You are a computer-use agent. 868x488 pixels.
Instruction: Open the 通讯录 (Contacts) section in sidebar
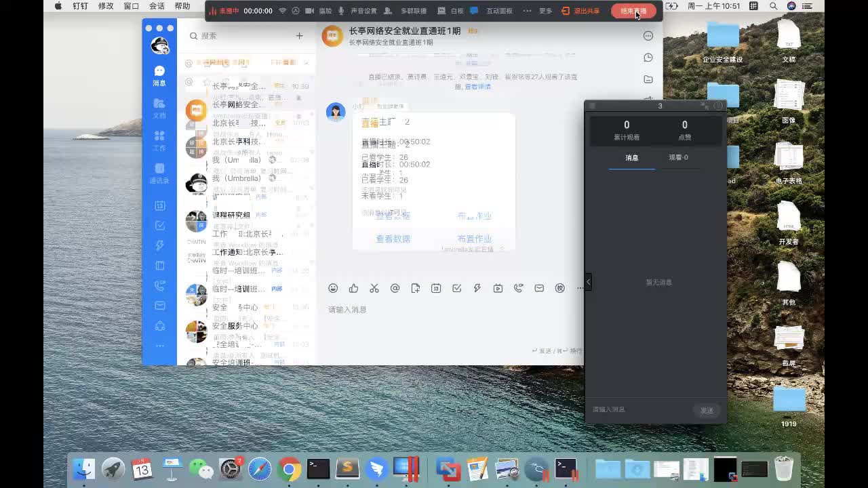[159, 173]
